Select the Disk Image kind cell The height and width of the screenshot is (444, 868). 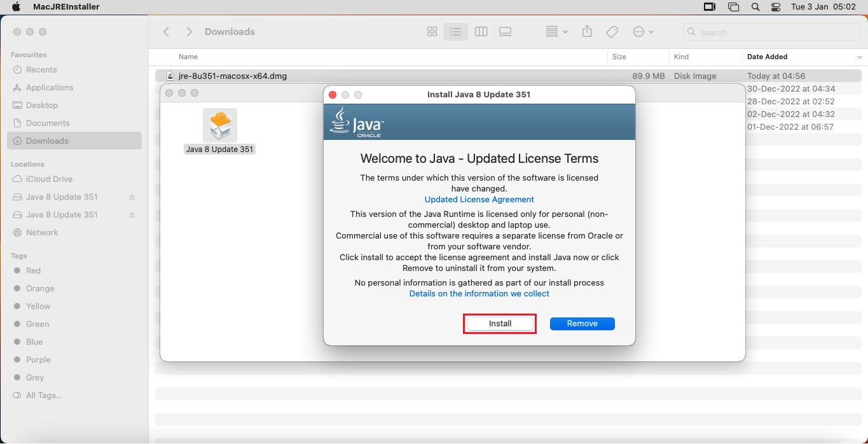click(x=695, y=76)
